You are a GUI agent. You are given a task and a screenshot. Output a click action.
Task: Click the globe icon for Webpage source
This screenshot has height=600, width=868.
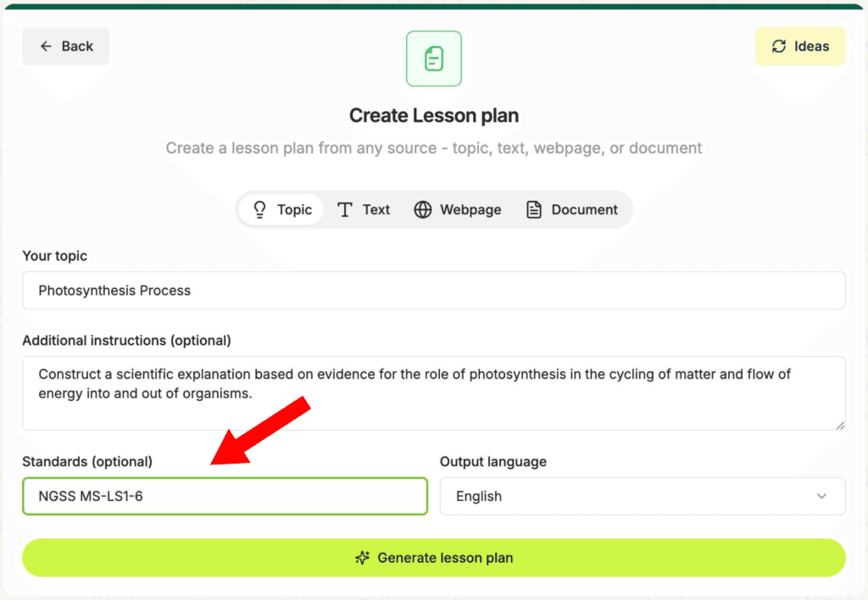(423, 210)
